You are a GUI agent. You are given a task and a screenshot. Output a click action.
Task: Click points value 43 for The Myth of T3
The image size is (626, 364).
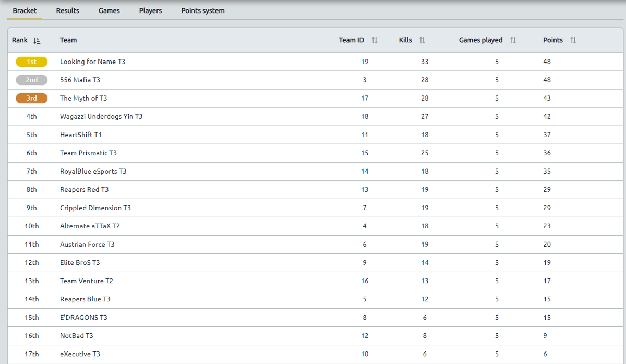point(547,98)
